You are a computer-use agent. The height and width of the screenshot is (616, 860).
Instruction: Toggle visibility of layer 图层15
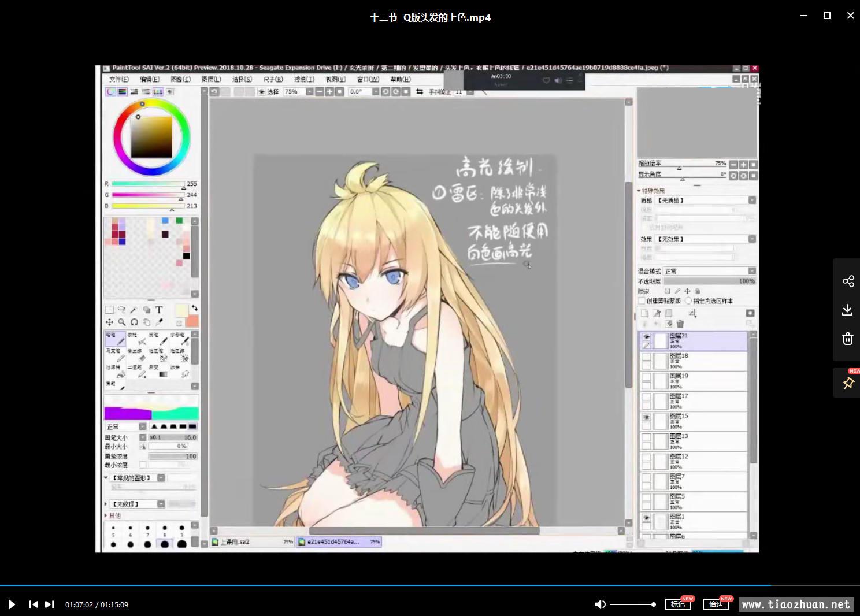point(646,417)
